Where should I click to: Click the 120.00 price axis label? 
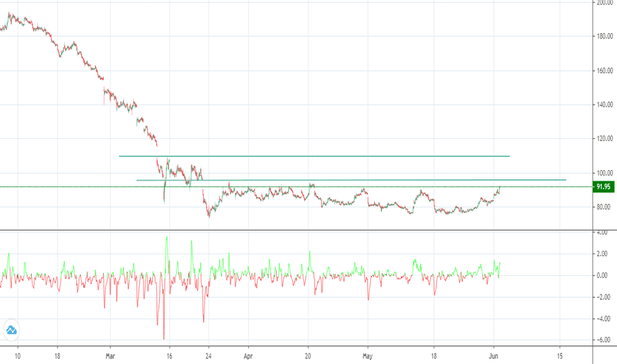coord(605,138)
